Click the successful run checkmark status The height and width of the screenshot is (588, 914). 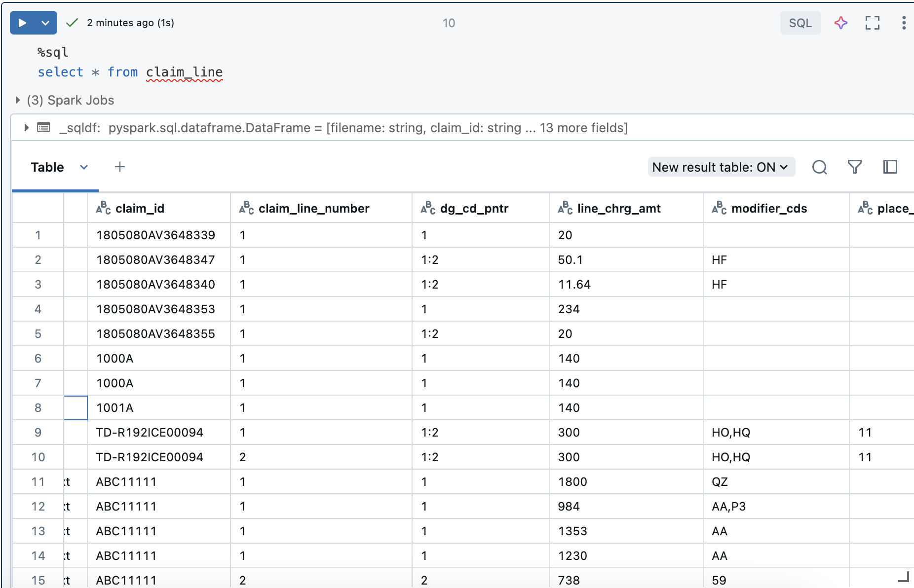click(x=72, y=23)
